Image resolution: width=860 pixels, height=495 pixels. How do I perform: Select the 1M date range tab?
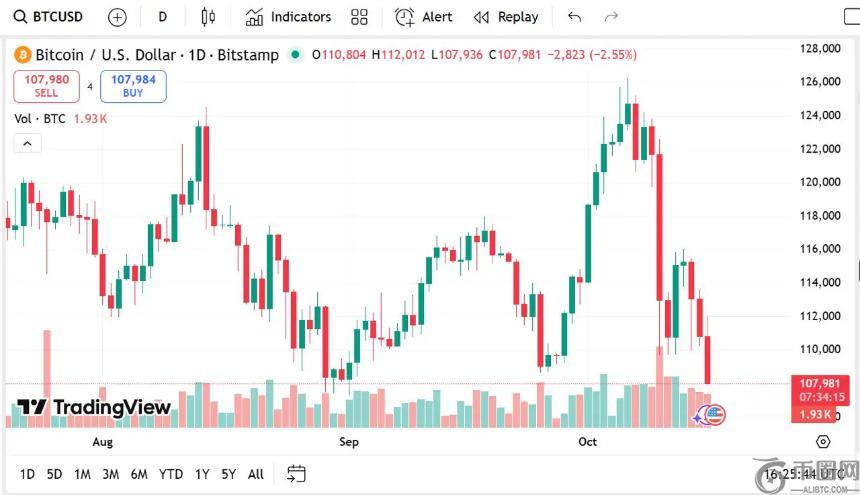[x=82, y=474]
